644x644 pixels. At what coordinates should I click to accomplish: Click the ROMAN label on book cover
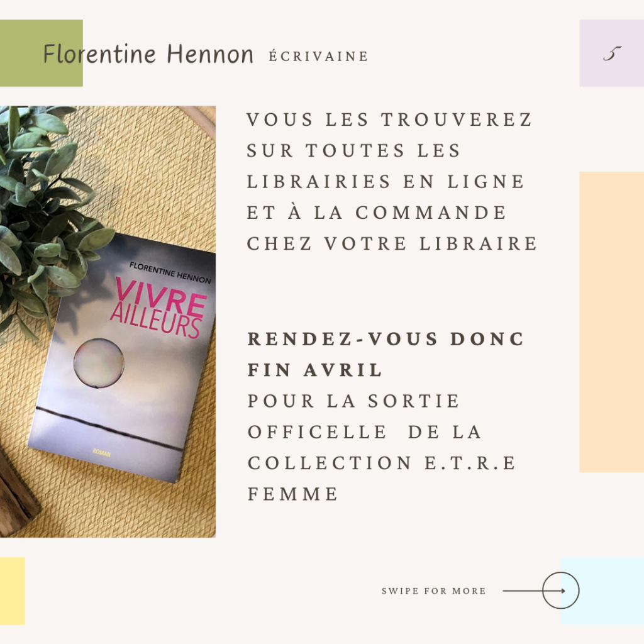click(x=101, y=453)
